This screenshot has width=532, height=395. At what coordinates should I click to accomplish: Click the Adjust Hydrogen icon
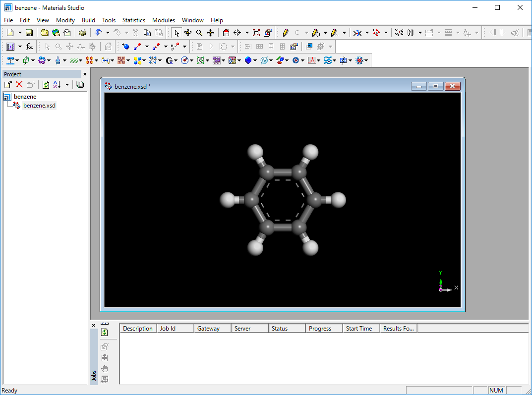point(411,33)
